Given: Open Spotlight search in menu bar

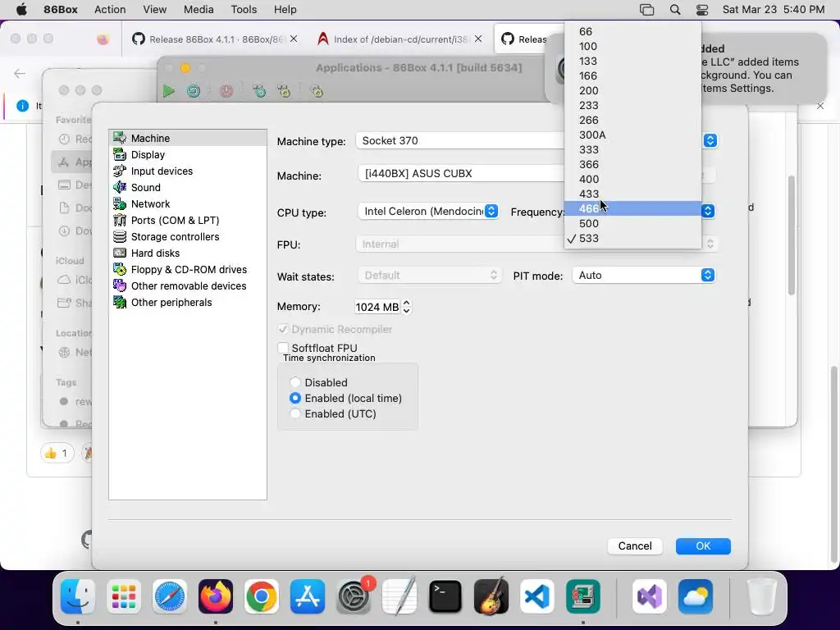Looking at the screenshot, I should (x=675, y=10).
